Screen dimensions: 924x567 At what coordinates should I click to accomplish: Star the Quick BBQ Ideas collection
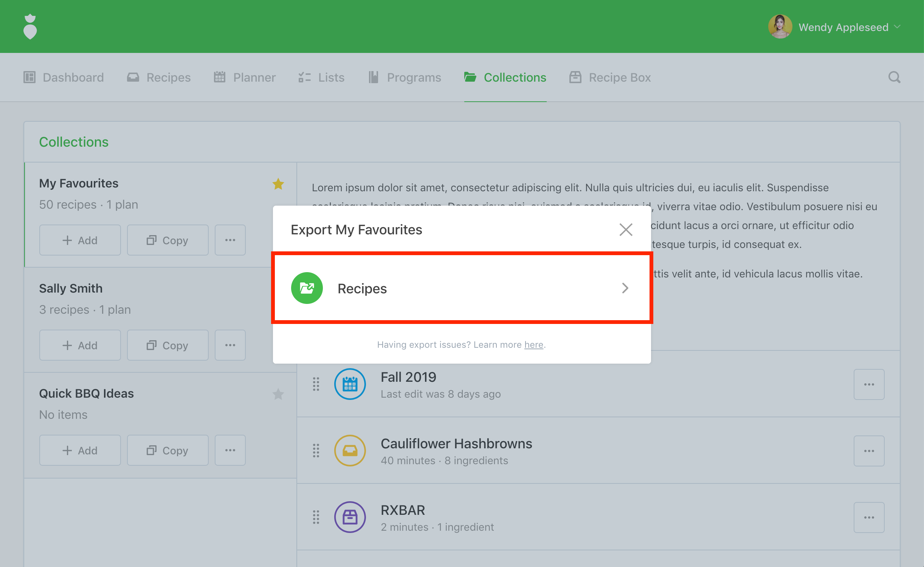pos(278,394)
